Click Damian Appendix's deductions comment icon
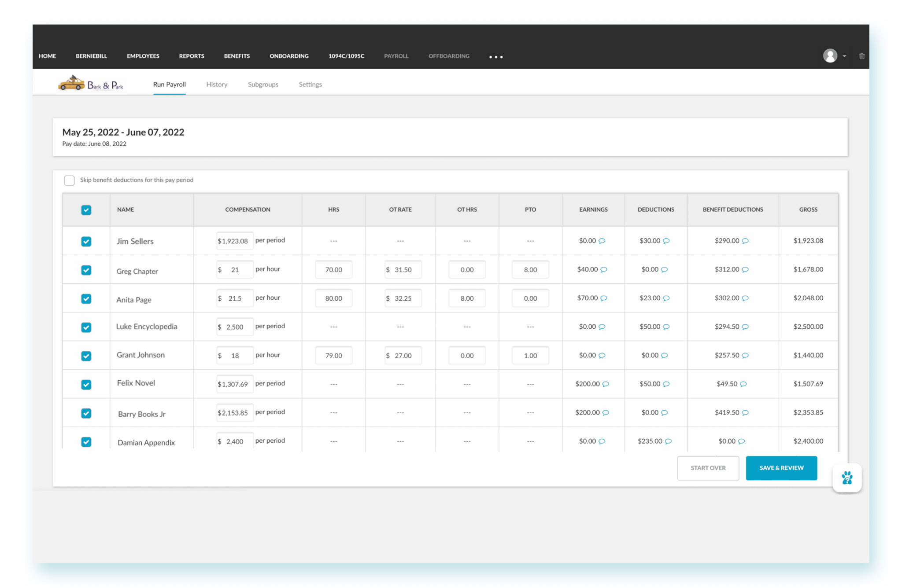 click(668, 441)
